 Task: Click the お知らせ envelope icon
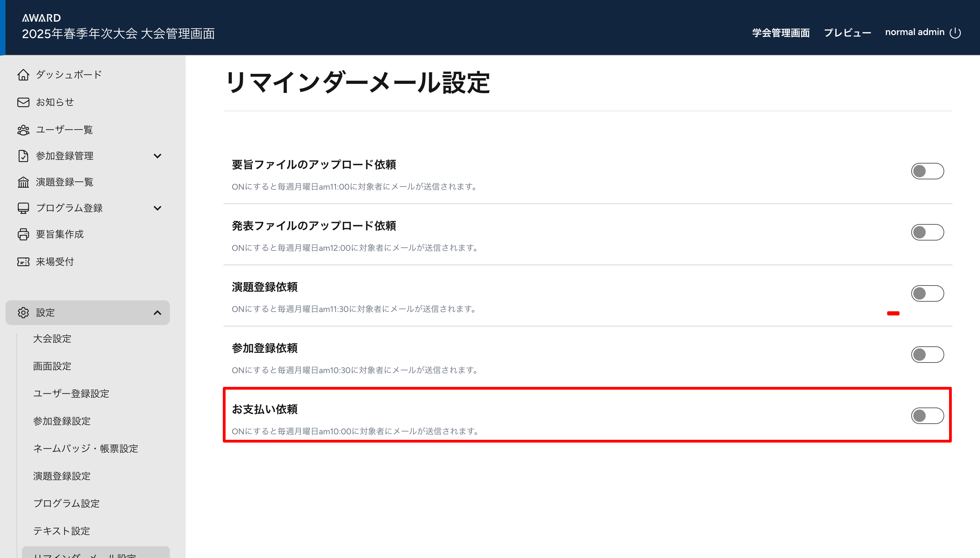(x=23, y=102)
